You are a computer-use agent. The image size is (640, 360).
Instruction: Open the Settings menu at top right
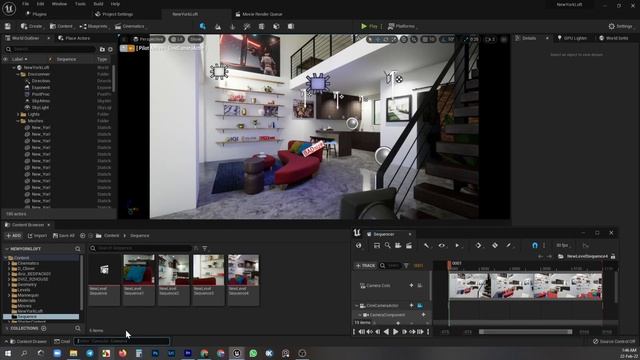pyautogui.click(x=620, y=26)
